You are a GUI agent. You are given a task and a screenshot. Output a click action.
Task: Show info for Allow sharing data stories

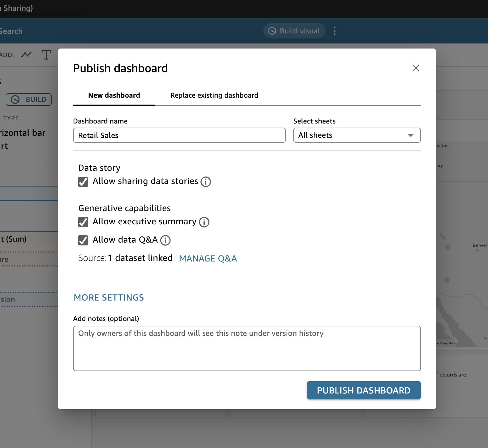206,182
